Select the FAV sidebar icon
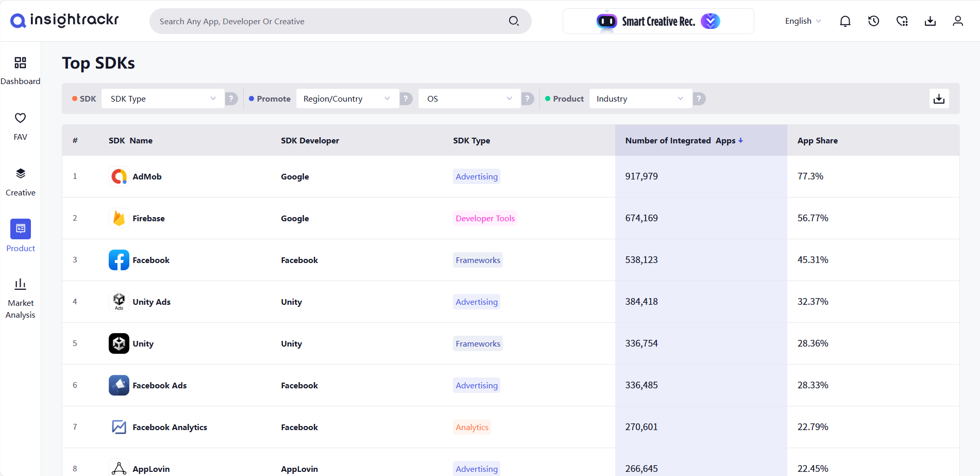This screenshot has width=980, height=476. tap(20, 125)
